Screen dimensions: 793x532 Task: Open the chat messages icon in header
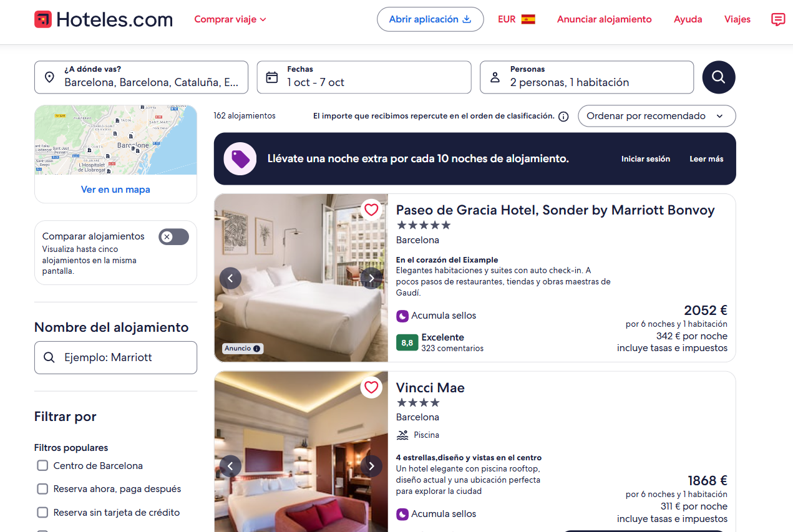point(777,19)
